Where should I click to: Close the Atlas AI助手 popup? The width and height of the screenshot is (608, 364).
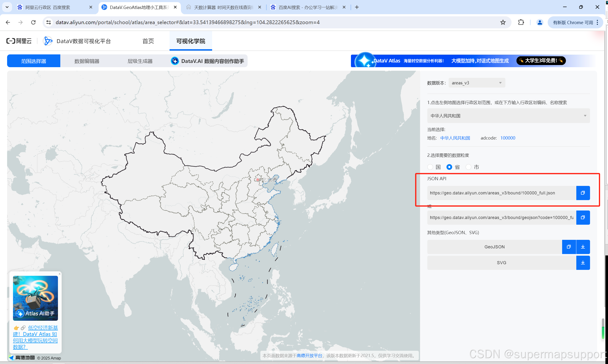point(59,274)
